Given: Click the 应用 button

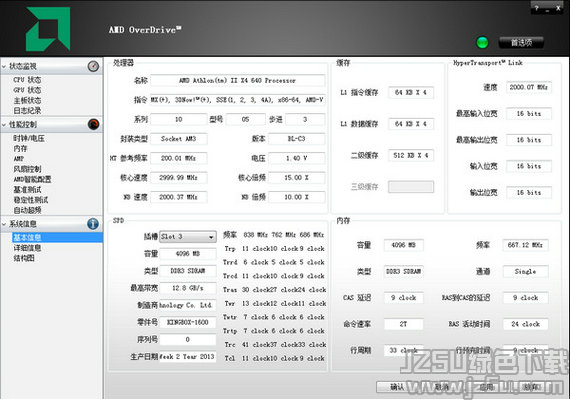Looking at the screenshot, I should [x=486, y=387].
